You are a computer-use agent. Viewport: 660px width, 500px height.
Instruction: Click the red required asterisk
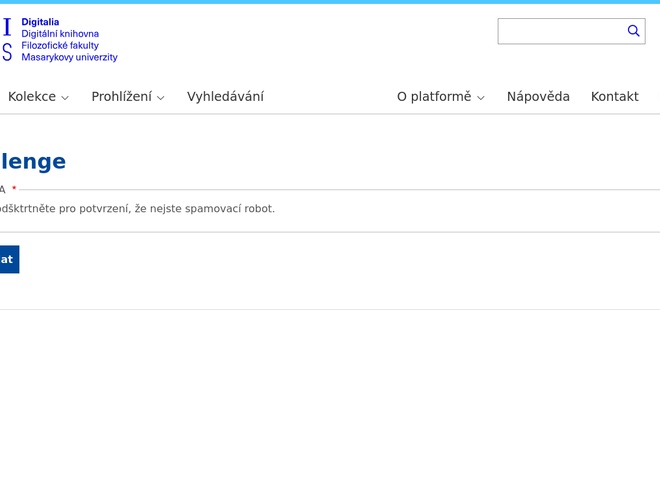tap(14, 190)
